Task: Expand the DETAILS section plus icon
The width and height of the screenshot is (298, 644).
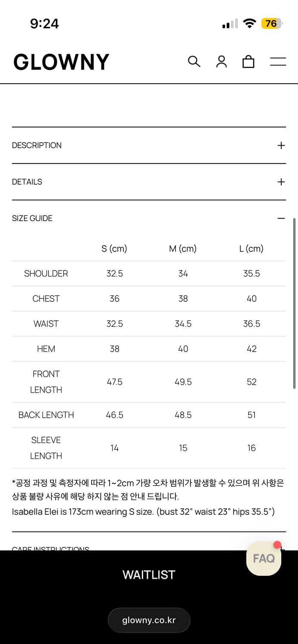Action: point(281,182)
